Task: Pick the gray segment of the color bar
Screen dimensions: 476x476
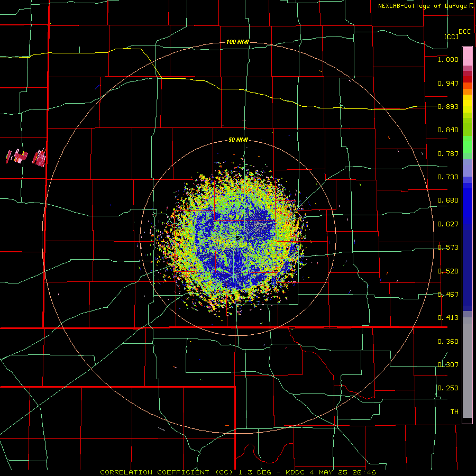Action: 467,368
